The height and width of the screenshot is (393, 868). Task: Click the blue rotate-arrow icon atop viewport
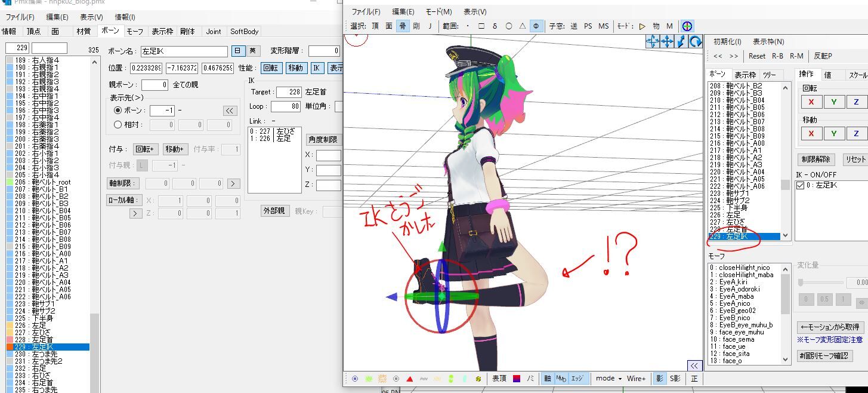[696, 41]
